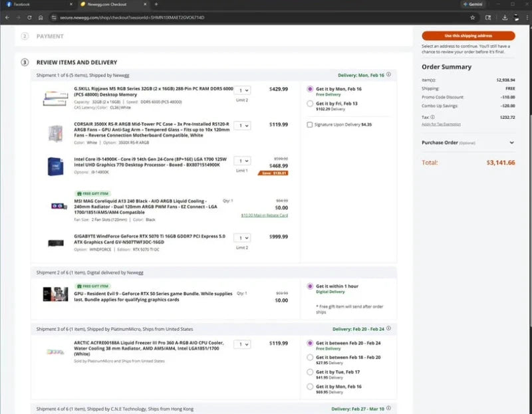Click Use this shipping address button

tap(468, 36)
